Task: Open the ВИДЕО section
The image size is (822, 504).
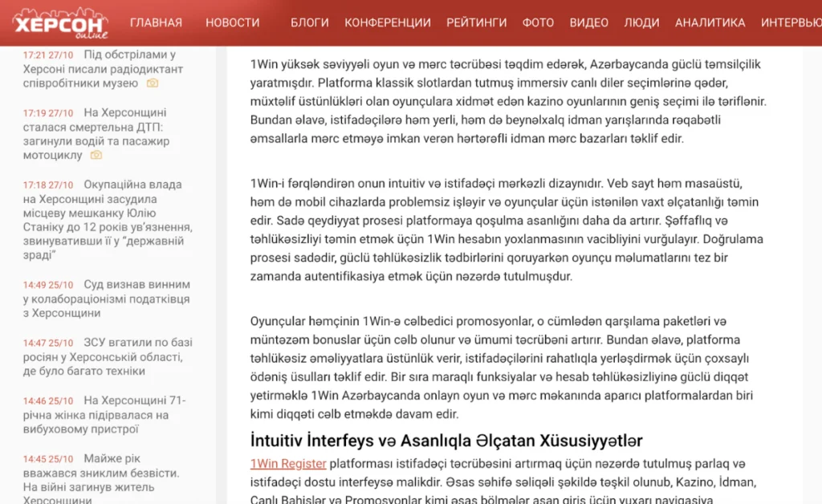Action: [588, 22]
